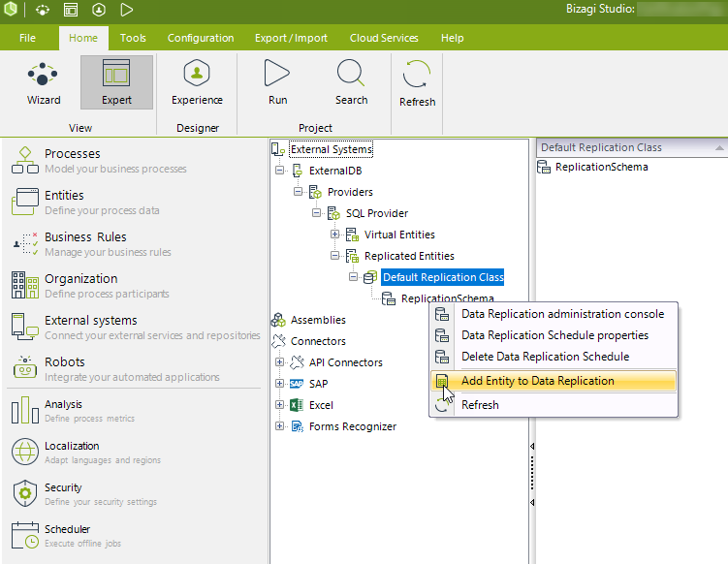Choose Delete Data Replication Schedule
The image size is (728, 564).
click(554, 357)
